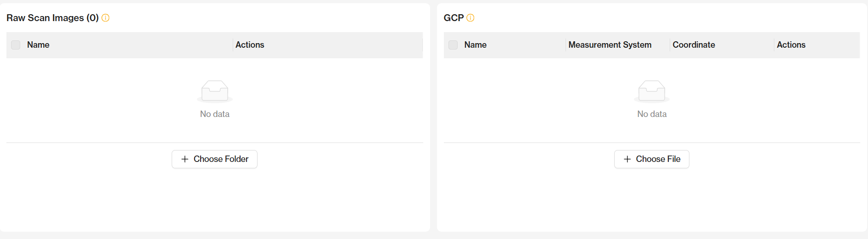Toggle select-all checkbox in GCP table header

pos(453,45)
